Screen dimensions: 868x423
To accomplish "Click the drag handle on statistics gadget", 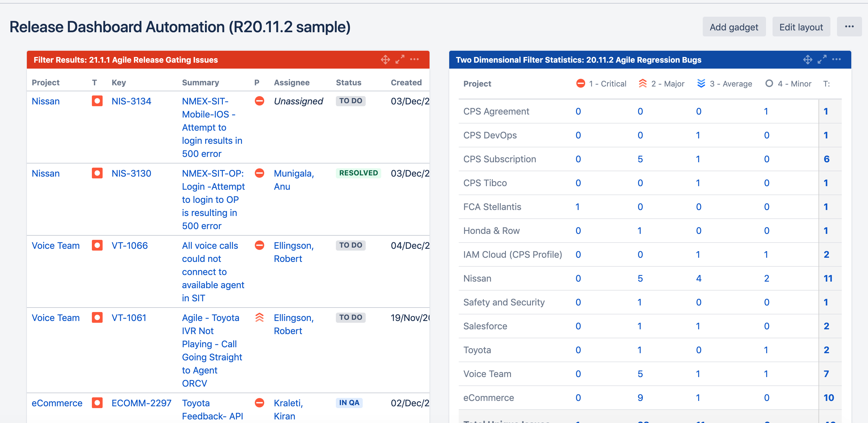I will coord(808,60).
